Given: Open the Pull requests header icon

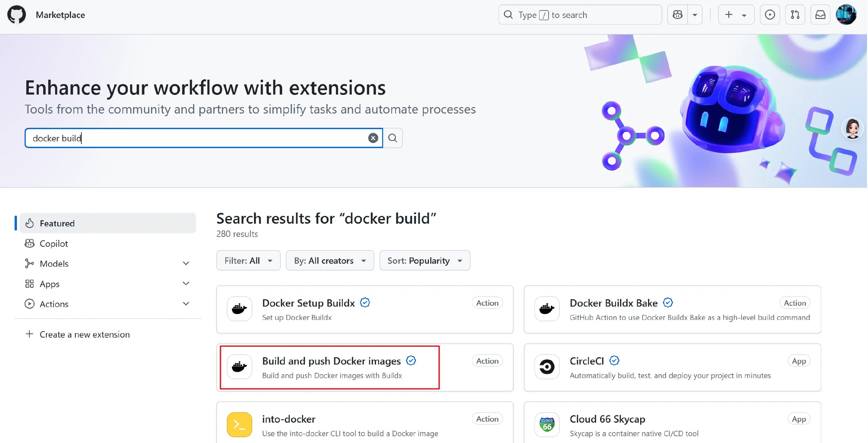Looking at the screenshot, I should pyautogui.click(x=795, y=15).
